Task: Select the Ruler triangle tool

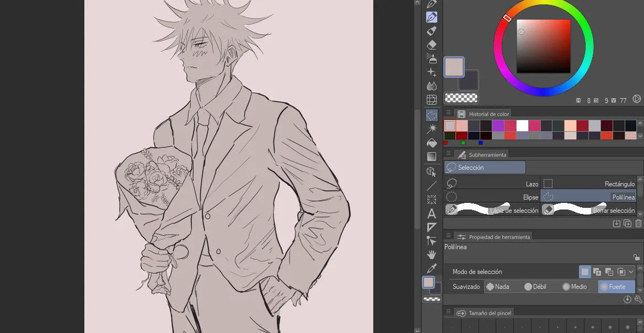Action: click(x=432, y=227)
